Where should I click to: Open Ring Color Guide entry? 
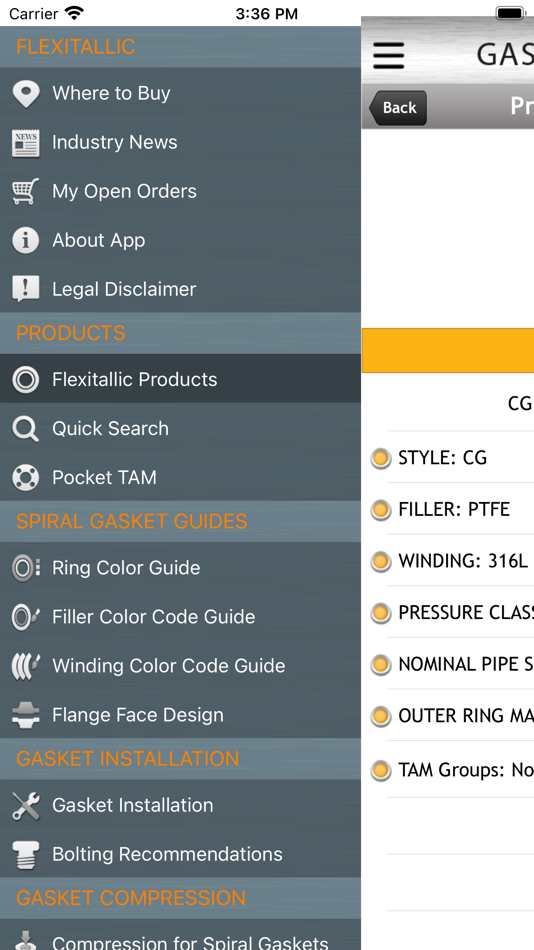pos(180,567)
